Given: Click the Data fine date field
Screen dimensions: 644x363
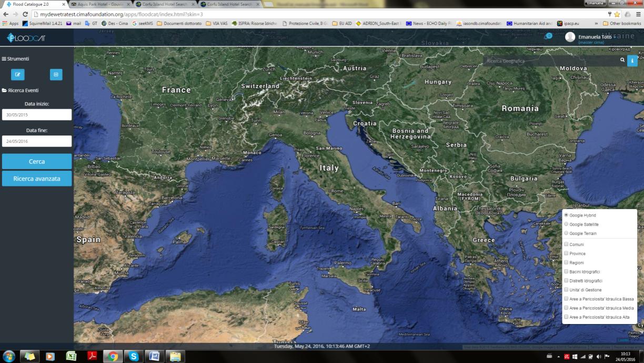Looking at the screenshot, I should coord(37,141).
